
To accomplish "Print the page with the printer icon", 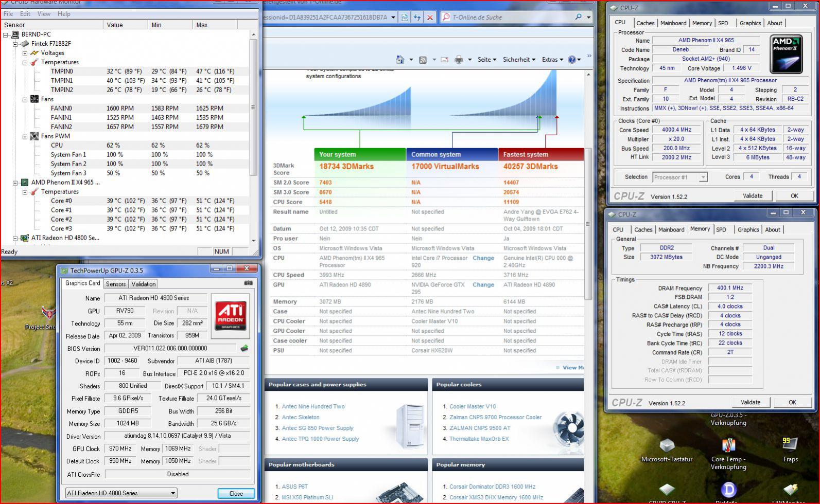I will [x=459, y=60].
